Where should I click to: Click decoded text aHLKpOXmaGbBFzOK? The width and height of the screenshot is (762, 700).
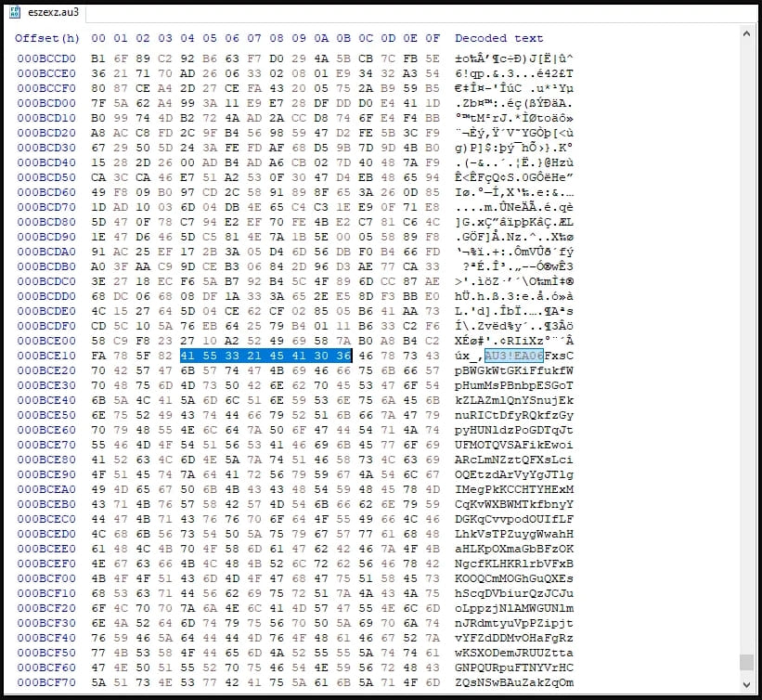coord(514,549)
